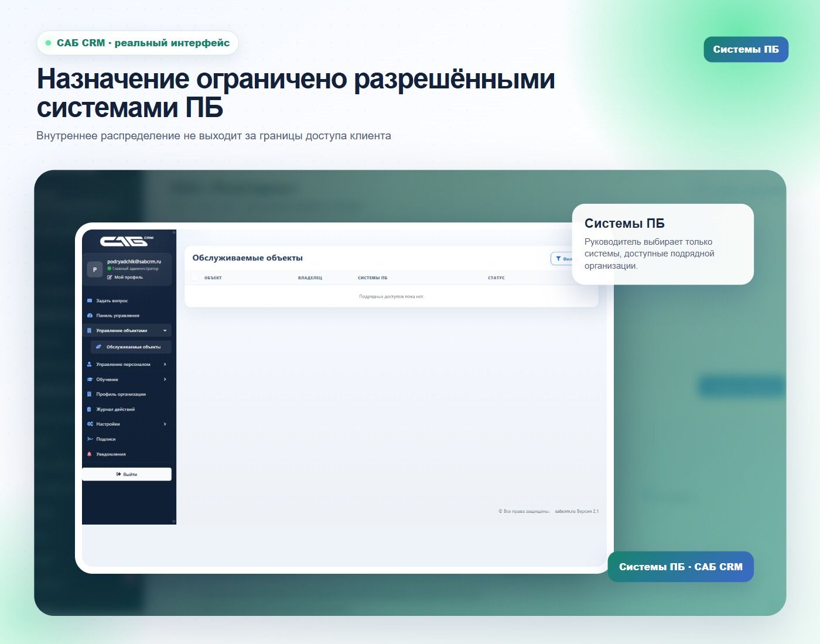Follow the sabcrm.ru link in footer
Viewport: 820px width, 644px height.
[565, 511]
